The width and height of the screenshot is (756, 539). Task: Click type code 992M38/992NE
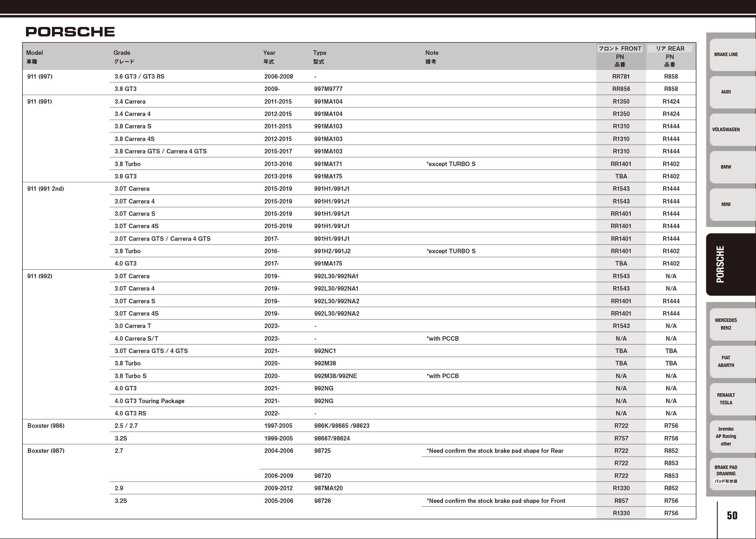click(x=336, y=376)
